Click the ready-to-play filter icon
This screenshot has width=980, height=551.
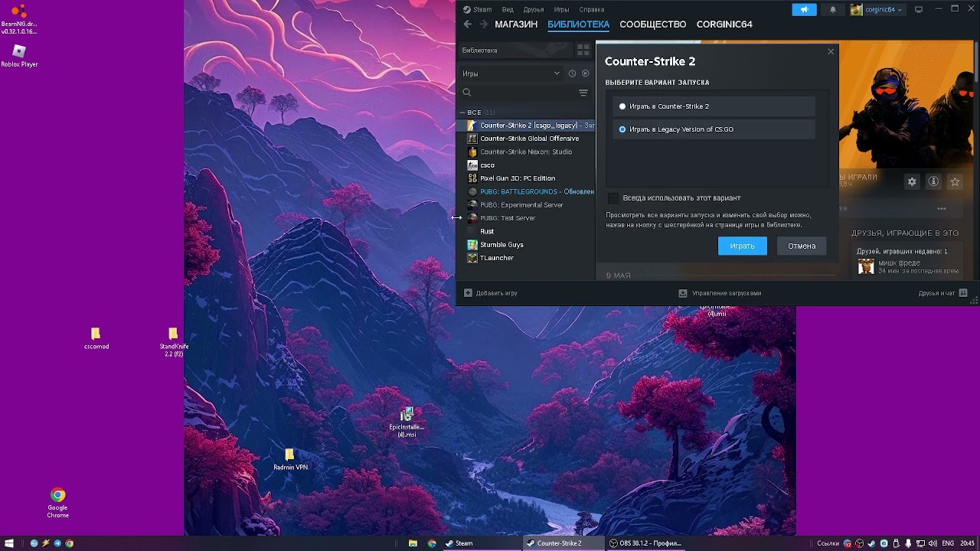[586, 73]
